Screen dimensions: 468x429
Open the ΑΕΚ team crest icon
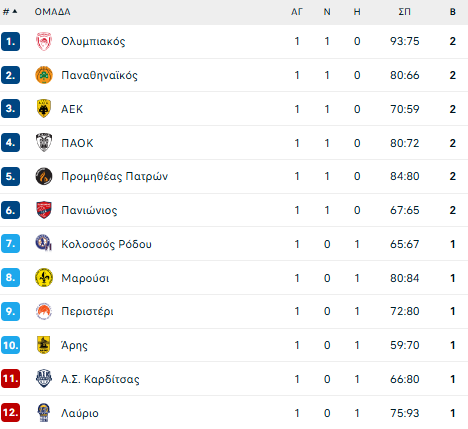44,109
